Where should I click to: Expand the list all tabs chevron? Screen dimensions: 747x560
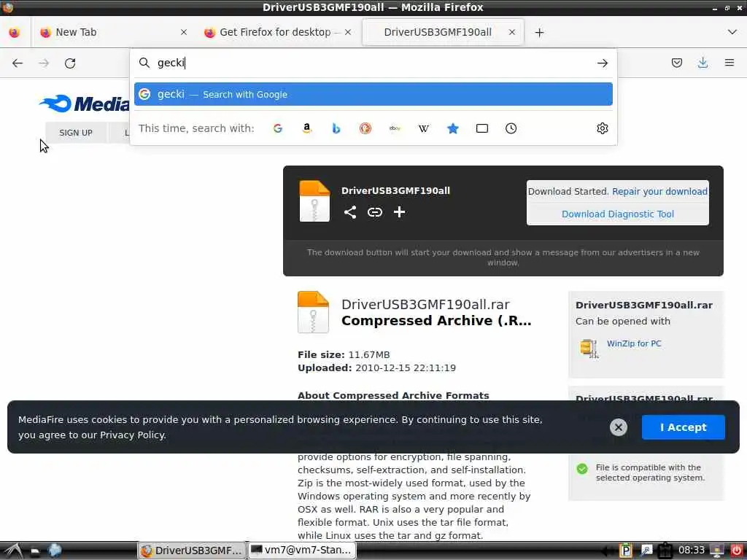pos(732,32)
